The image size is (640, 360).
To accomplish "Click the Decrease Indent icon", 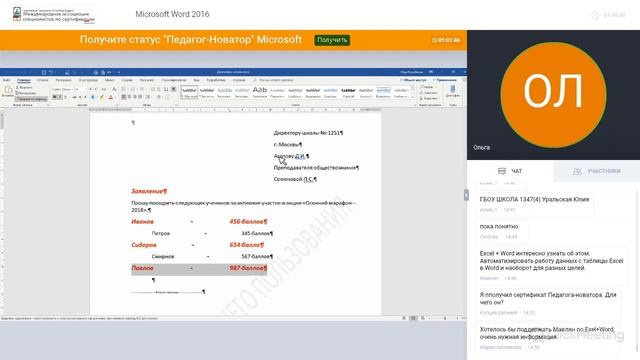I will pyautogui.click(x=153, y=89).
